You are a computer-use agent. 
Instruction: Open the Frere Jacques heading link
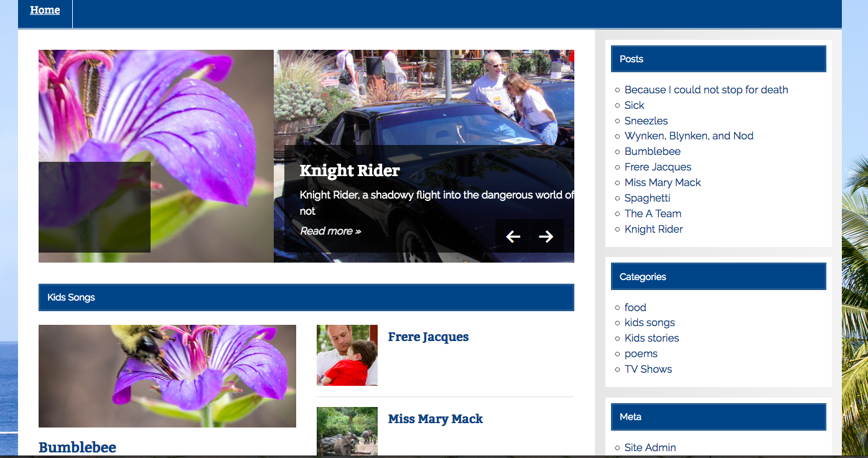point(428,337)
